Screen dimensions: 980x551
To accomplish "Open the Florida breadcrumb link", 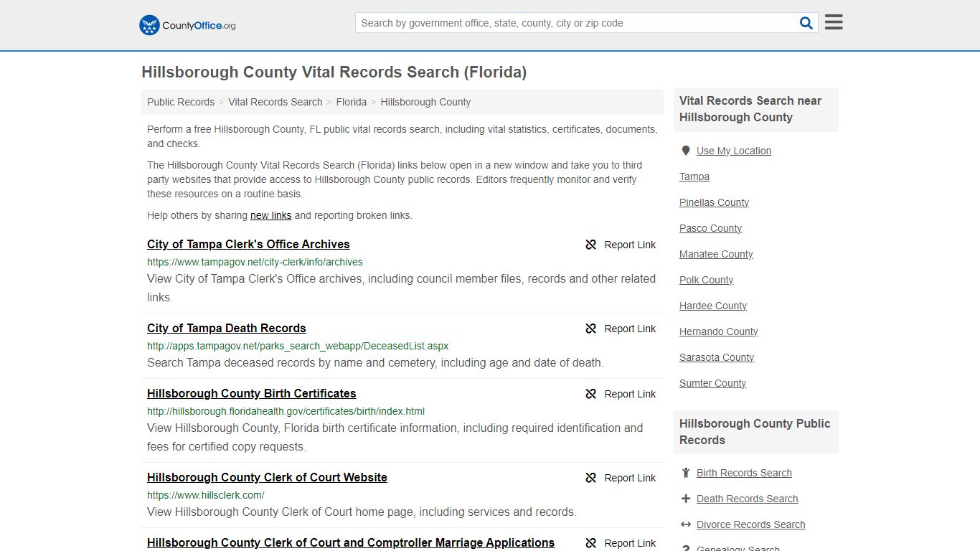I will coord(352,102).
